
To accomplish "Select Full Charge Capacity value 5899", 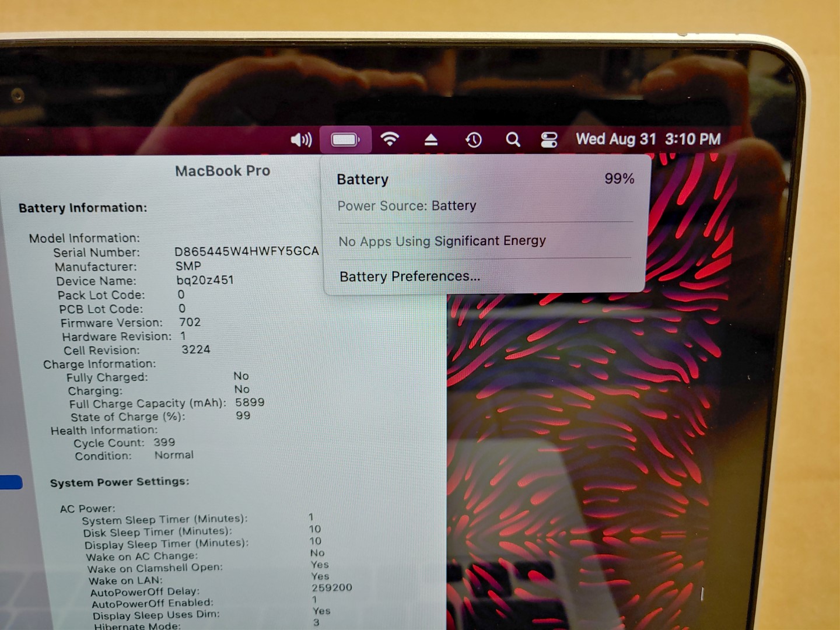I will [x=250, y=402].
